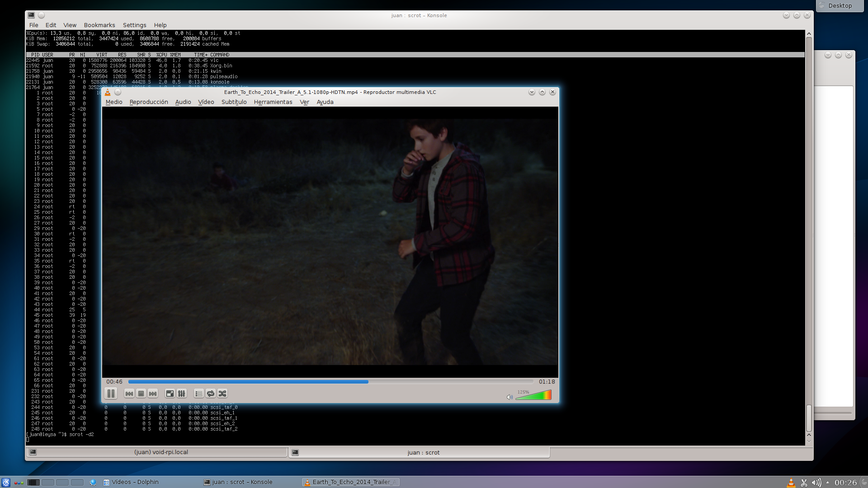Screen dimensions: 868x488
Task: Open the Herramientas menu
Action: pos(273,102)
